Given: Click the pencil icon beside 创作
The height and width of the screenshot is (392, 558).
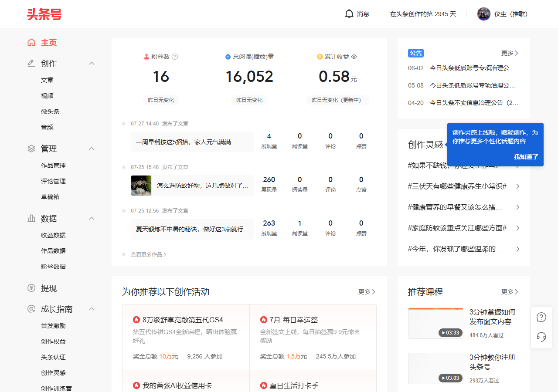Looking at the screenshot, I should pyautogui.click(x=31, y=64).
